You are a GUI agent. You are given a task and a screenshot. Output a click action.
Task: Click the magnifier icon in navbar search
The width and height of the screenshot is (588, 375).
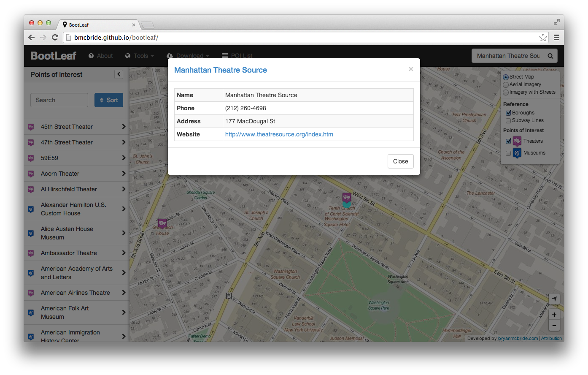550,56
